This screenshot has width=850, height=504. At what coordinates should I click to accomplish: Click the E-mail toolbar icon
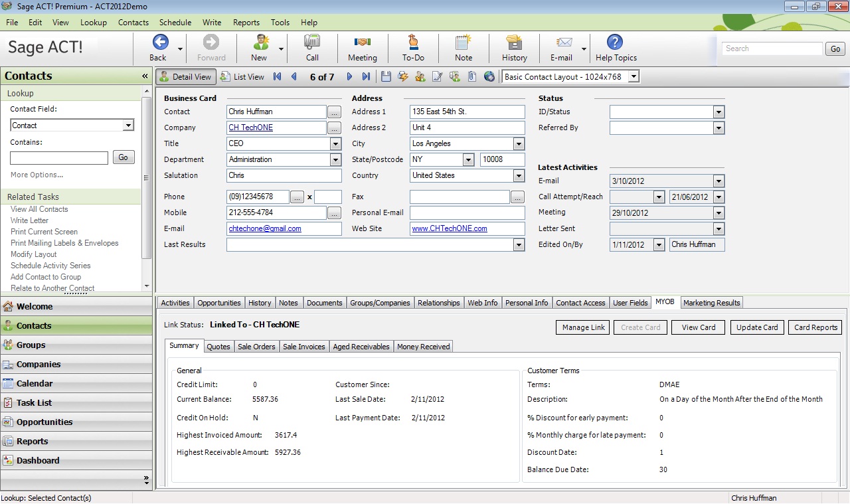(564, 42)
